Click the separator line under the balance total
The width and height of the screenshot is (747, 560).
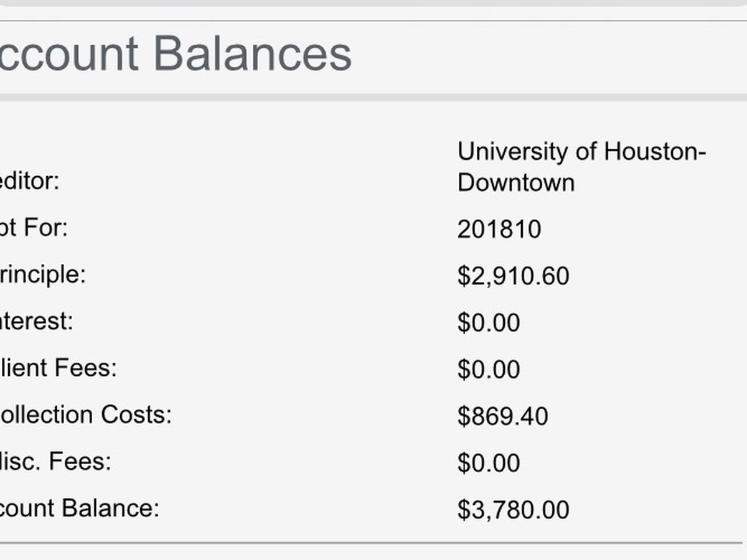pos(374,543)
